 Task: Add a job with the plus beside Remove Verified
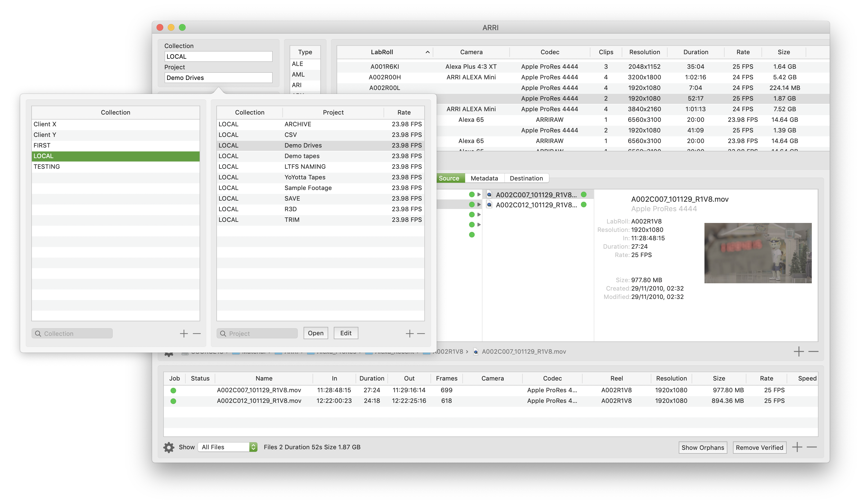click(x=797, y=447)
